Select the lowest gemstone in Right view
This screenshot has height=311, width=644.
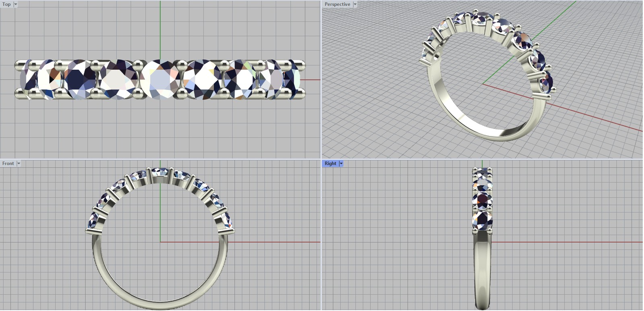(x=482, y=220)
